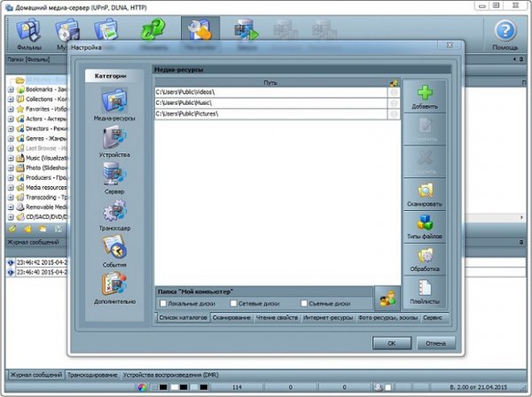This screenshot has width=532, height=397.
Task: Open the Сервер settings category
Action: (x=113, y=176)
